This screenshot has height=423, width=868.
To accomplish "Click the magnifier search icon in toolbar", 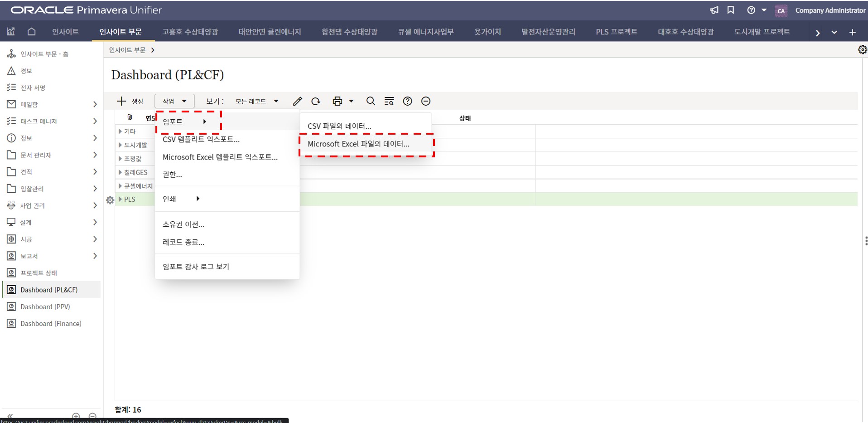I will point(371,101).
